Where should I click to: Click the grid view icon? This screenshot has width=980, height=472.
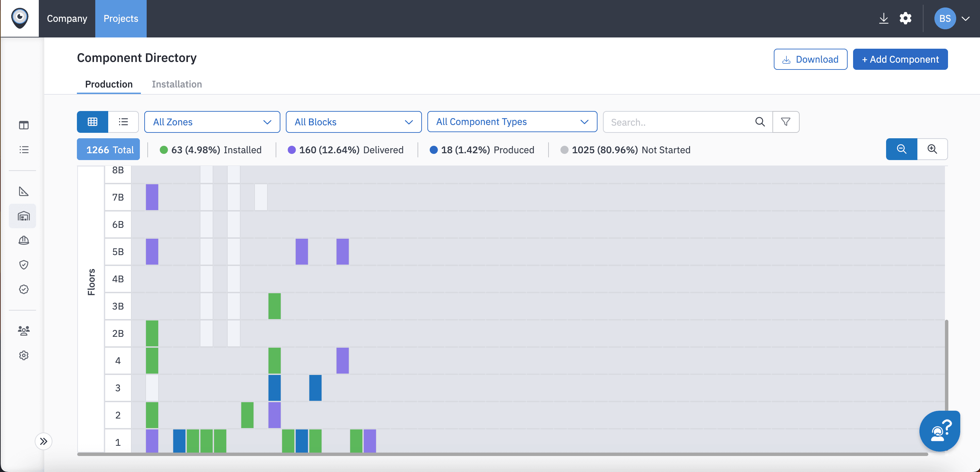93,122
